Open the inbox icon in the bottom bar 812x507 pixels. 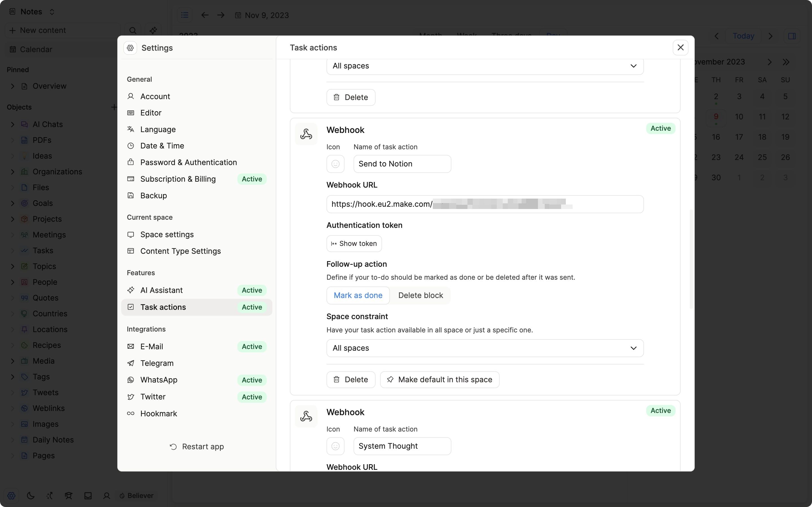coord(88,496)
